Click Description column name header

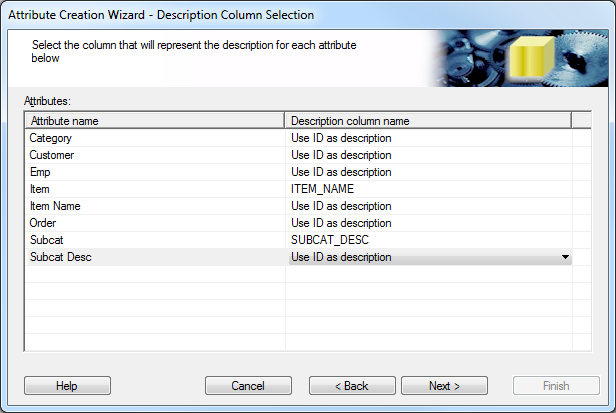coord(428,121)
